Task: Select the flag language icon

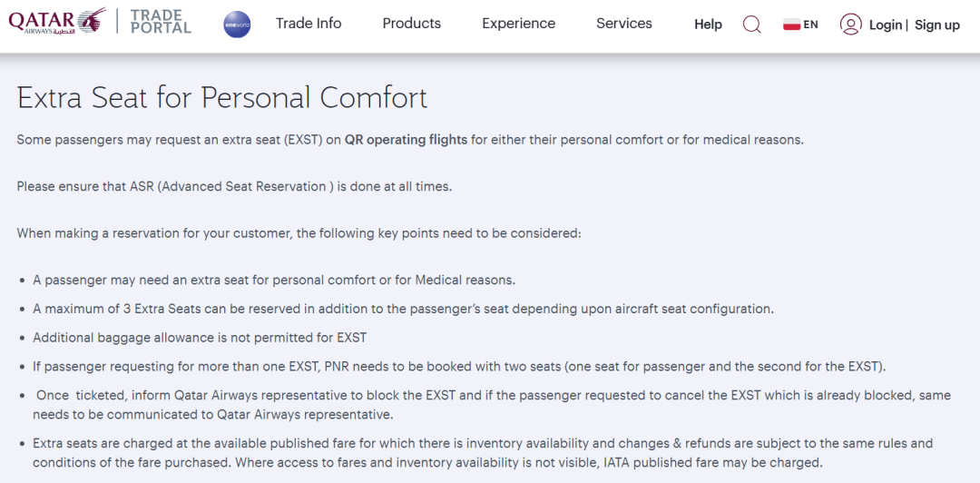Action: tap(792, 25)
